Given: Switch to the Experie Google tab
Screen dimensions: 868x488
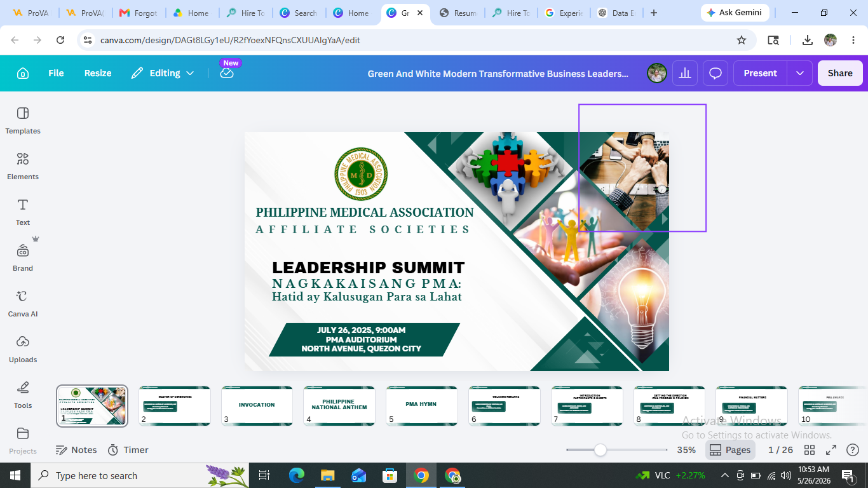Looking at the screenshot, I should coord(564,13).
